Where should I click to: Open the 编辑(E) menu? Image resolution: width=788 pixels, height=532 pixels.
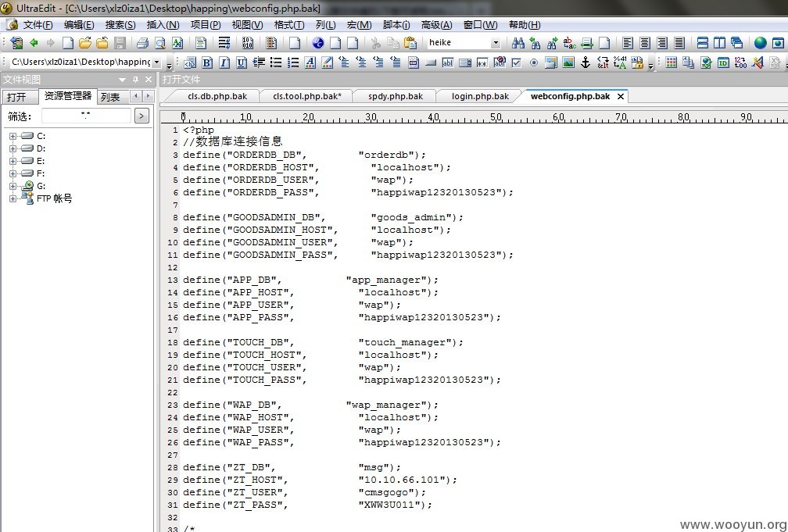tap(79, 25)
